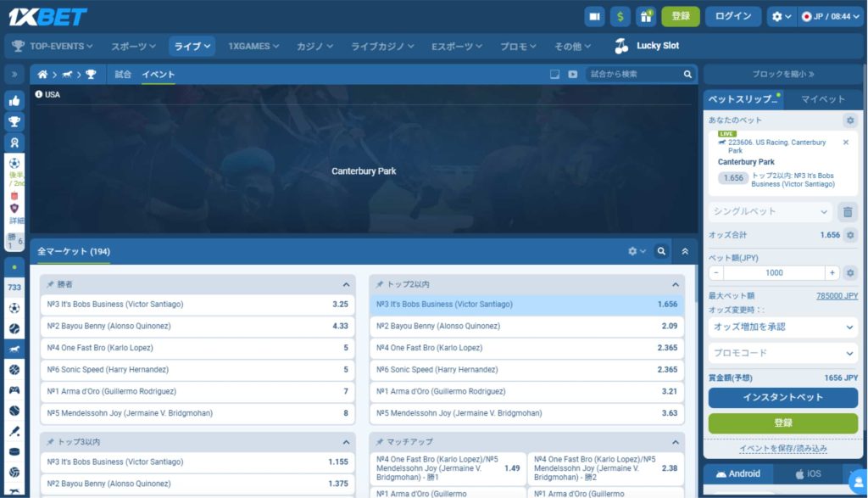Click the ログイン button
Viewport: 868px width, 498px height.
[733, 17]
